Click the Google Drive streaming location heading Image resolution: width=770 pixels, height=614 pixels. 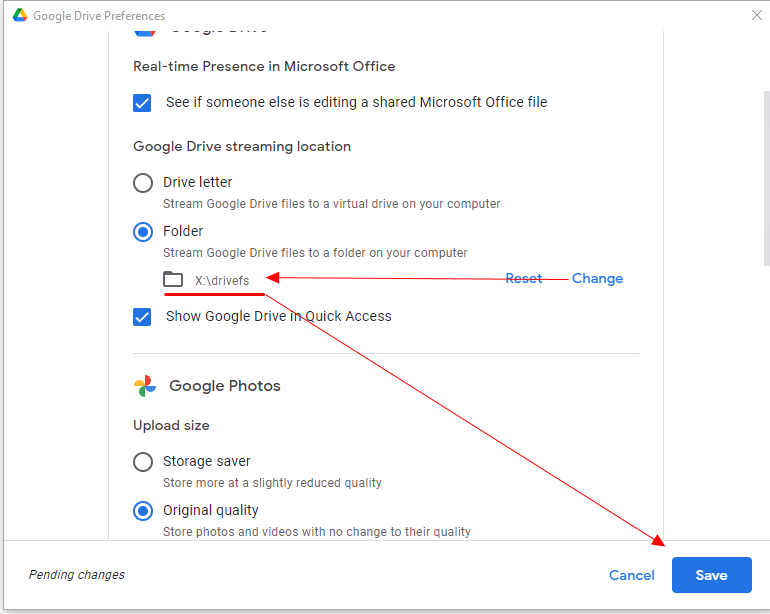[x=242, y=146]
